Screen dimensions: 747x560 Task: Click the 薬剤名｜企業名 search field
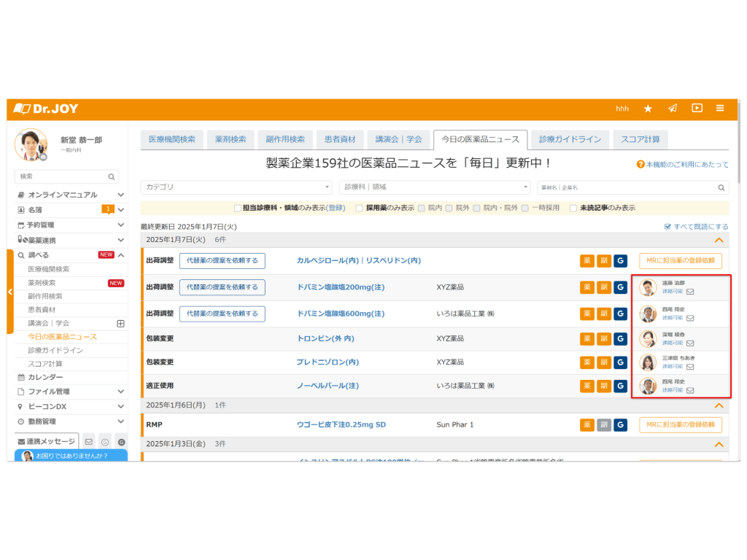[x=627, y=187]
